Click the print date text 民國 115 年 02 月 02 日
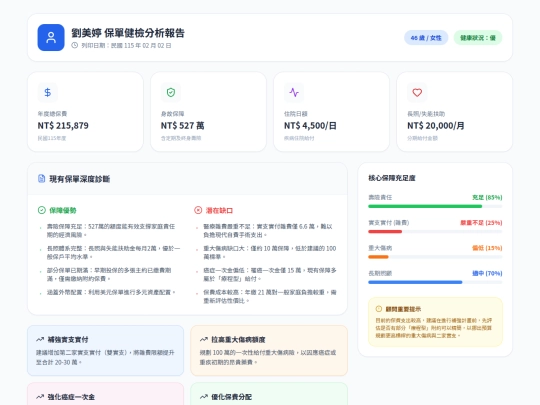Image resolution: width=540 pixels, height=405 pixels. (141, 45)
